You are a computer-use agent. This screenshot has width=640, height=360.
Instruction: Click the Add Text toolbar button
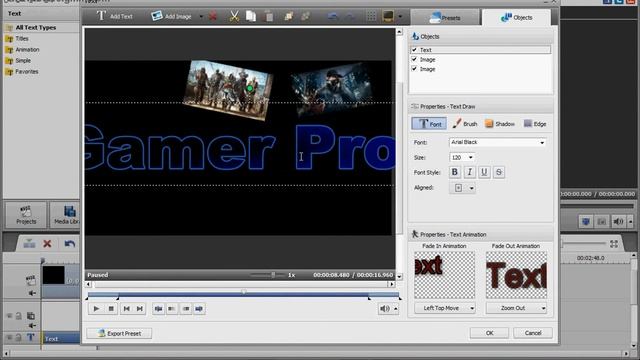(114, 16)
